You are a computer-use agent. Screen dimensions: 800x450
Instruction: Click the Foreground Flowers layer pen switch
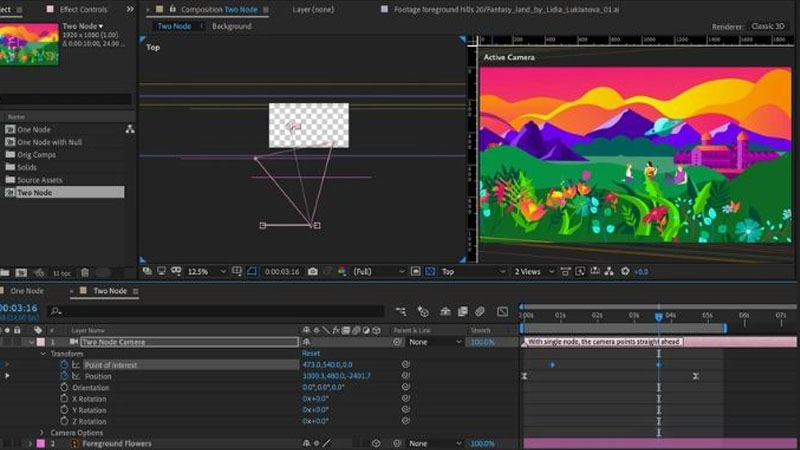pyautogui.click(x=326, y=443)
